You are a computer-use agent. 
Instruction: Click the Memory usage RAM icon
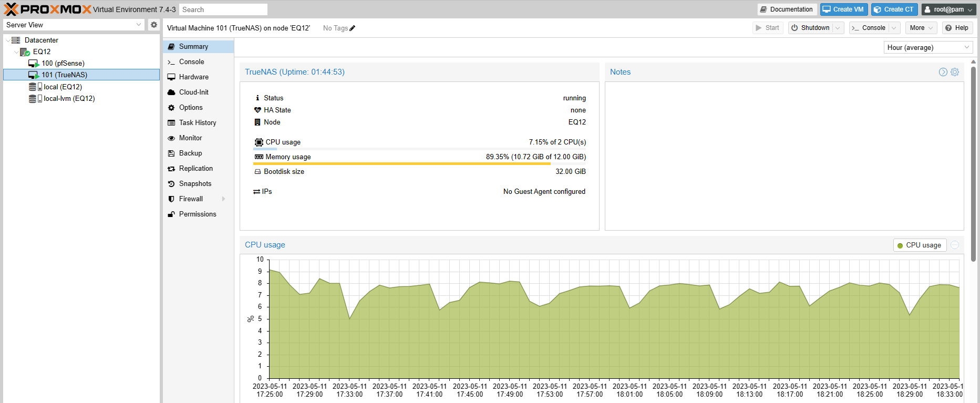pyautogui.click(x=259, y=157)
